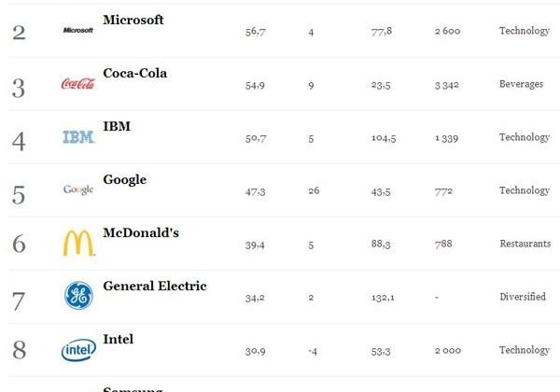
Task: Open the Google brand name link
Action: coord(125,179)
